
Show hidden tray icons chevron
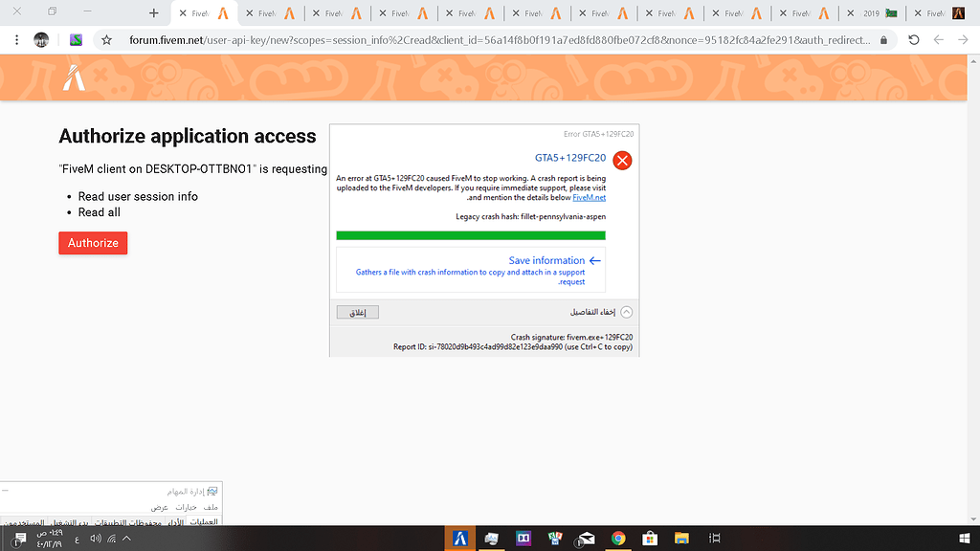127,539
